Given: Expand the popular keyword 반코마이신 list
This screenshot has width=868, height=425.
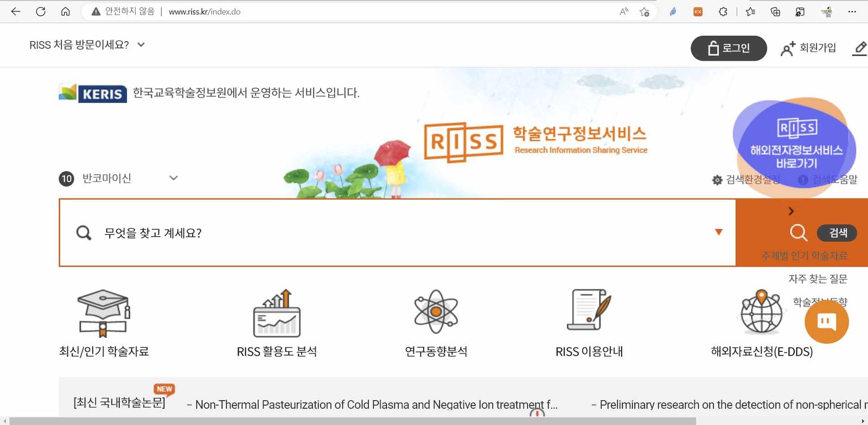Looking at the screenshot, I should [174, 178].
